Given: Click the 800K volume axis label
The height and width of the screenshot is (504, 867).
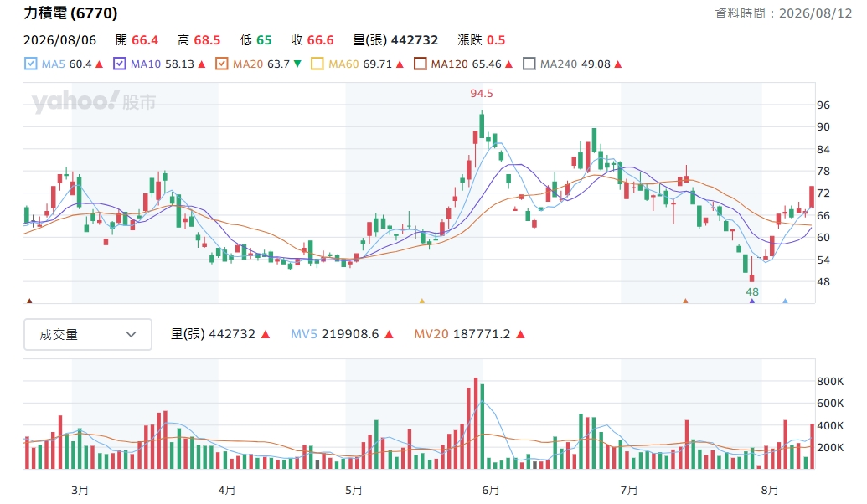Looking at the screenshot, I should click(x=830, y=381).
